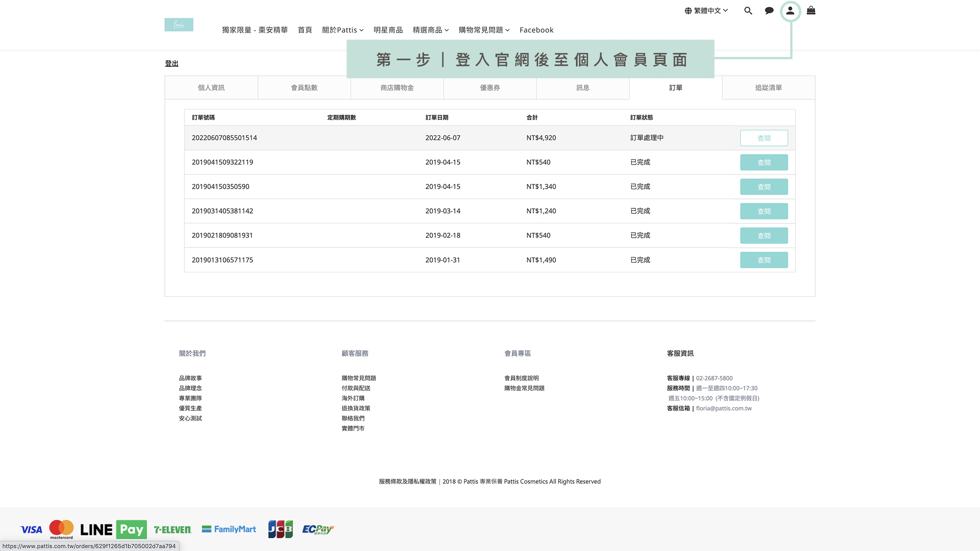Click the globe language icon
The height and width of the screenshot is (551, 980).
tap(688, 11)
